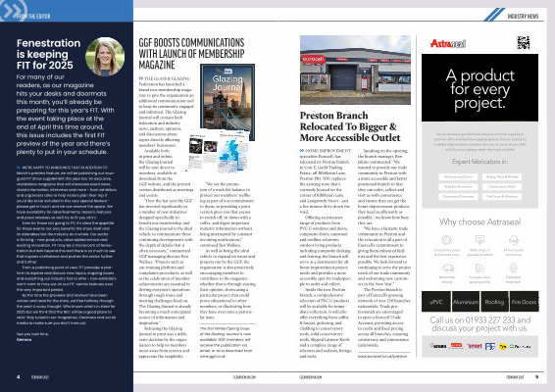Viewport: 555px width, 392px height.
Task: Click the Roofing black tile
Action: 494,302
